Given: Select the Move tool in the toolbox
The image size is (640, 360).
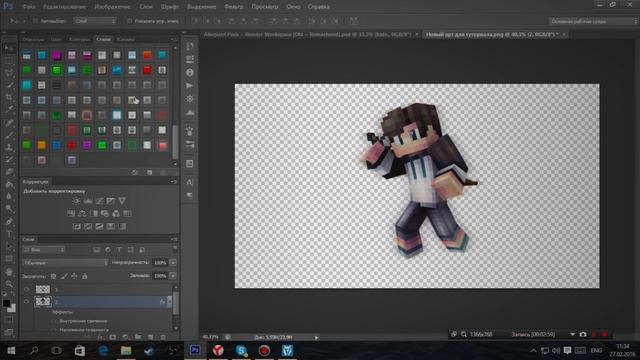Looking at the screenshot, I should pos(9,48).
